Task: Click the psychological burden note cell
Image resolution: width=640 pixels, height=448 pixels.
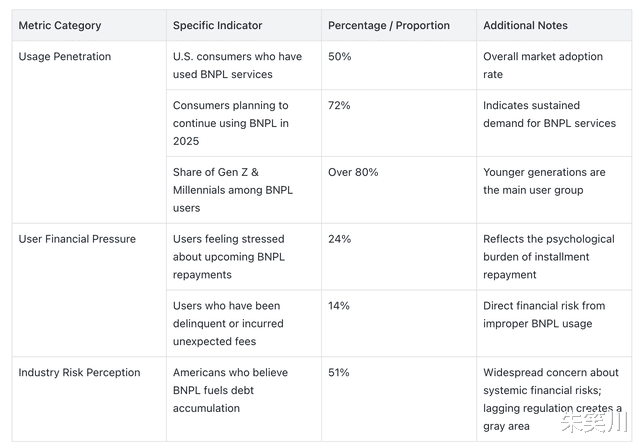Action: pyautogui.click(x=549, y=257)
